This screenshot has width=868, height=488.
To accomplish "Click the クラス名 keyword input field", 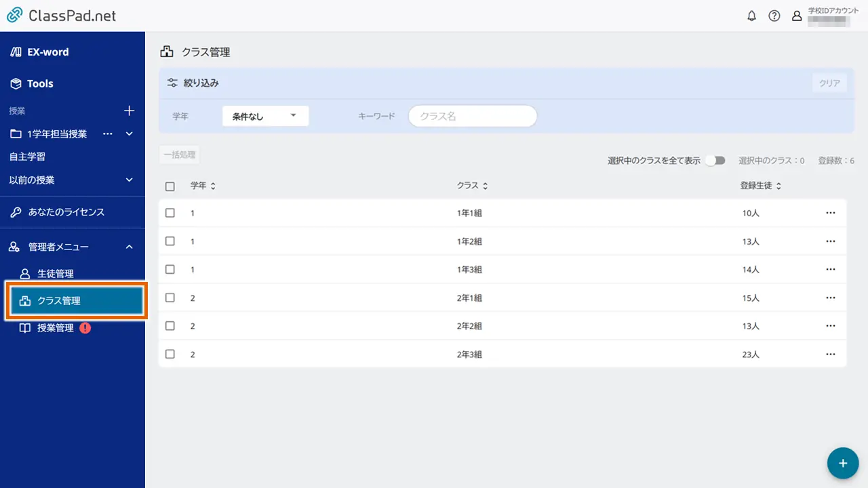I will 473,117.
